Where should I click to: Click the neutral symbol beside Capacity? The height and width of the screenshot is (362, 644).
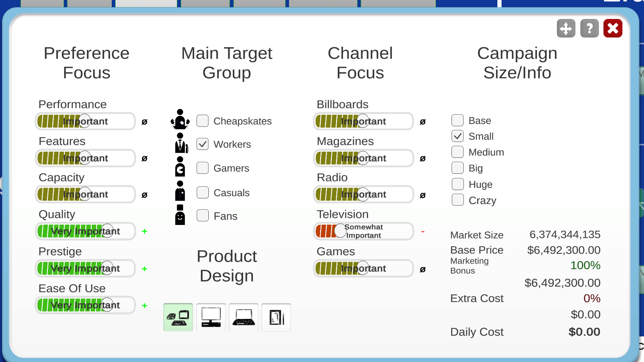(144, 195)
